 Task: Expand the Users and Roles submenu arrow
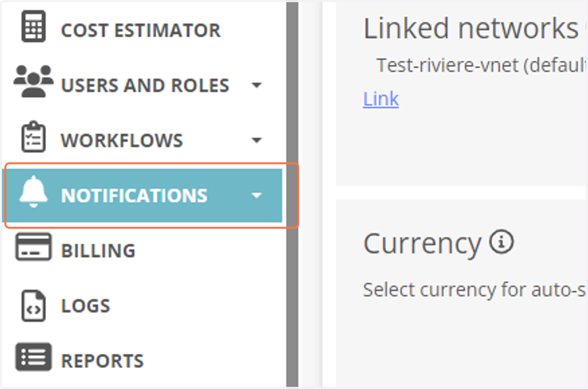tap(256, 85)
